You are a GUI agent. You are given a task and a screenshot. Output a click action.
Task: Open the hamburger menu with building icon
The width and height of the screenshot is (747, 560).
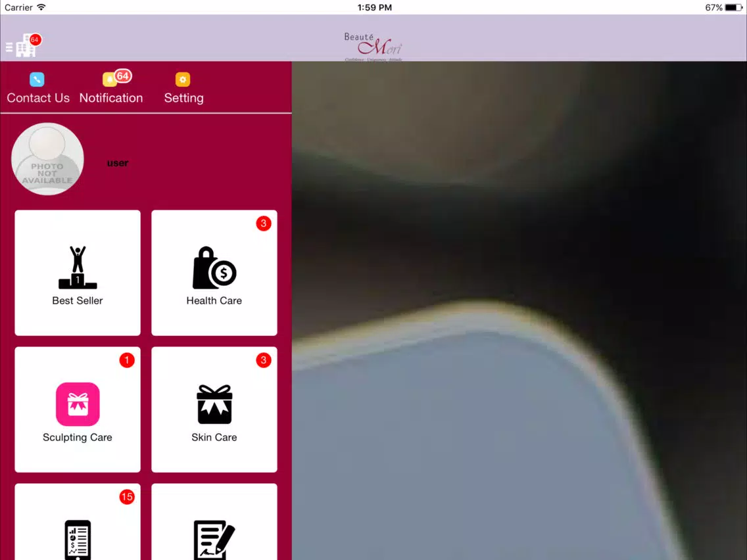click(x=22, y=45)
